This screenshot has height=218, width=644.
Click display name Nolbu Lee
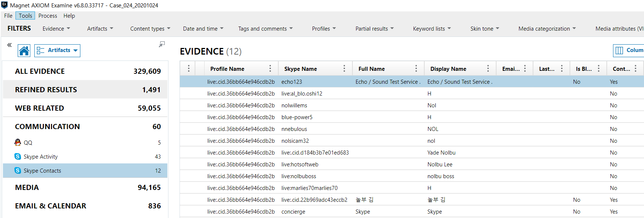(440, 165)
